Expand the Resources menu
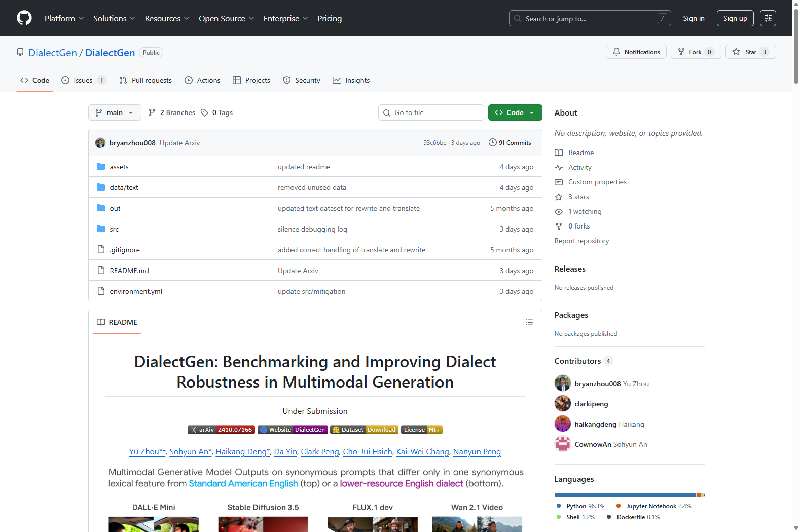Image resolution: width=800 pixels, height=532 pixels. pos(167,18)
